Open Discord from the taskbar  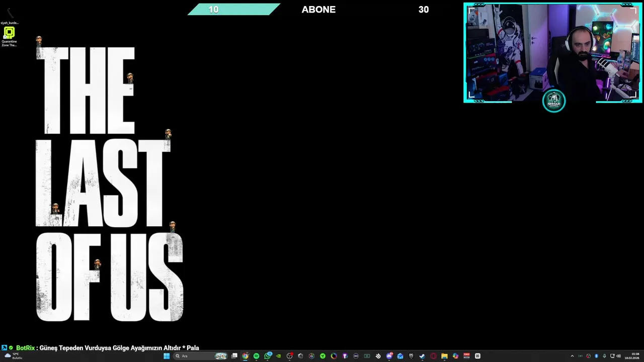[389, 356]
